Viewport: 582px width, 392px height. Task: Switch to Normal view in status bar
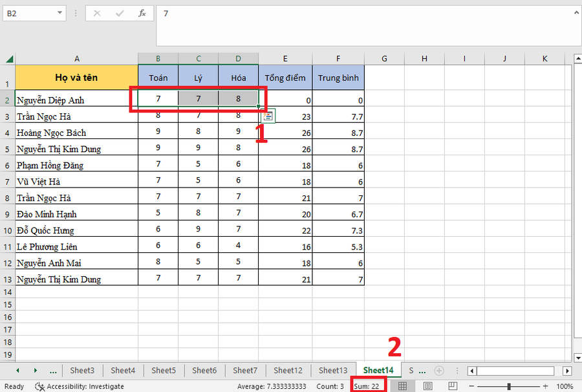tap(402, 386)
